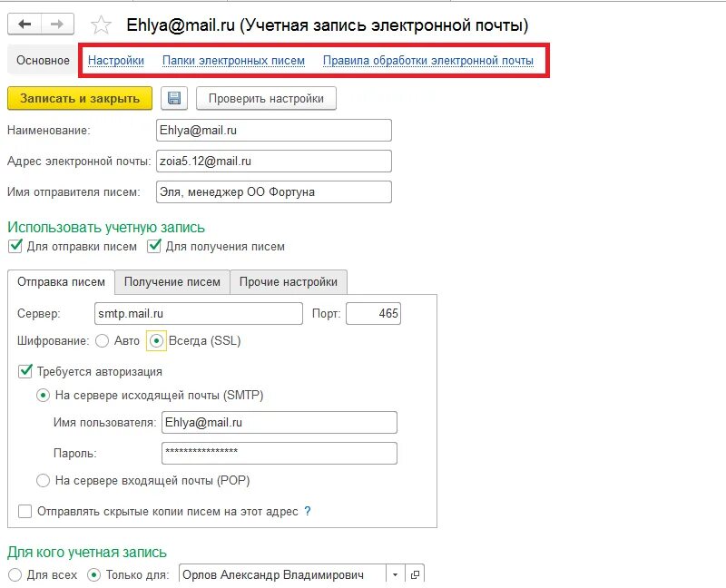Enable Отправлять скрытые копии писем checkbox
726x588 pixels.
(x=25, y=511)
